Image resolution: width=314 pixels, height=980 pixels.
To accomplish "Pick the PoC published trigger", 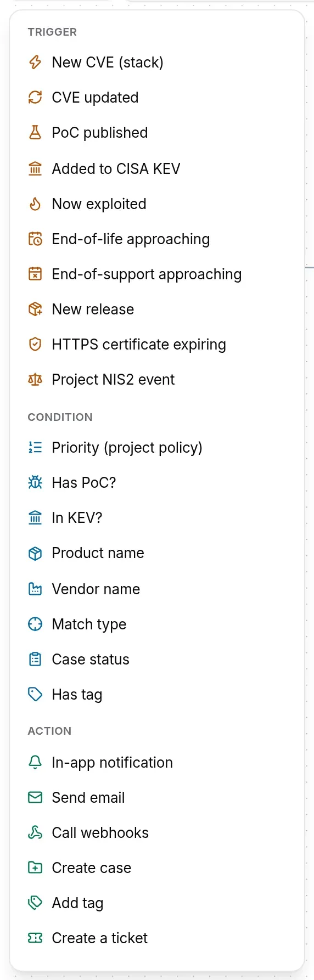I will tap(157, 133).
